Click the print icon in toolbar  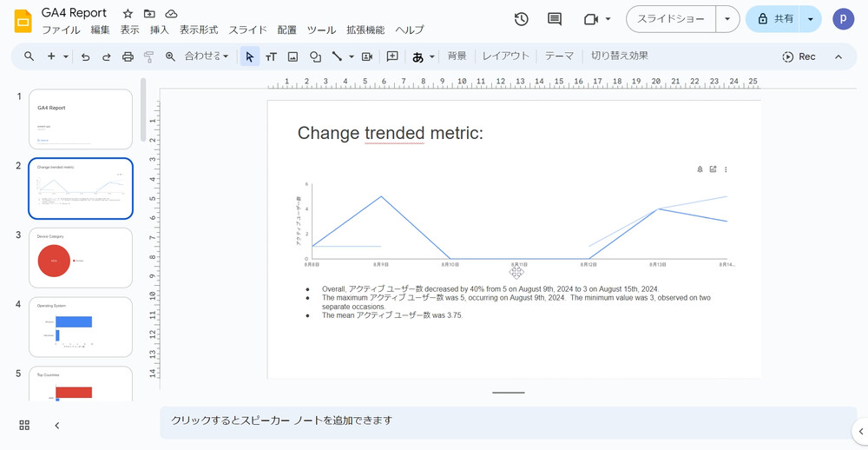click(x=128, y=56)
